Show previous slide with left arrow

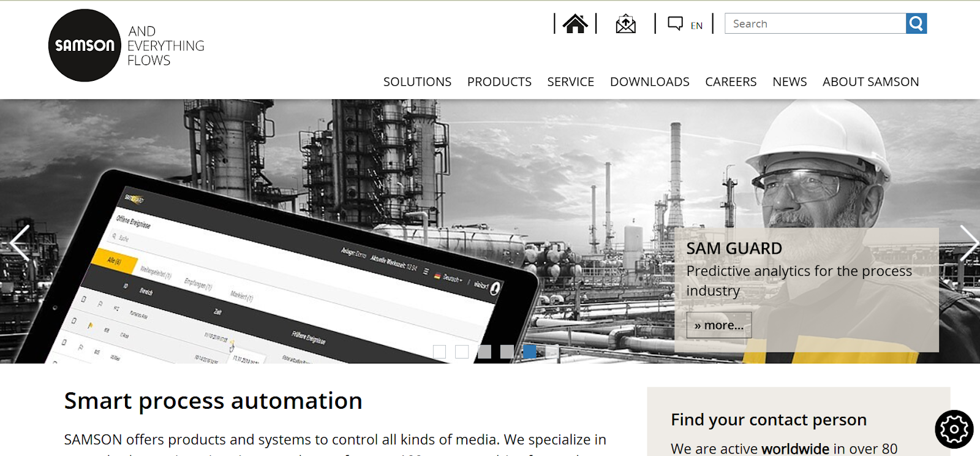(19, 243)
